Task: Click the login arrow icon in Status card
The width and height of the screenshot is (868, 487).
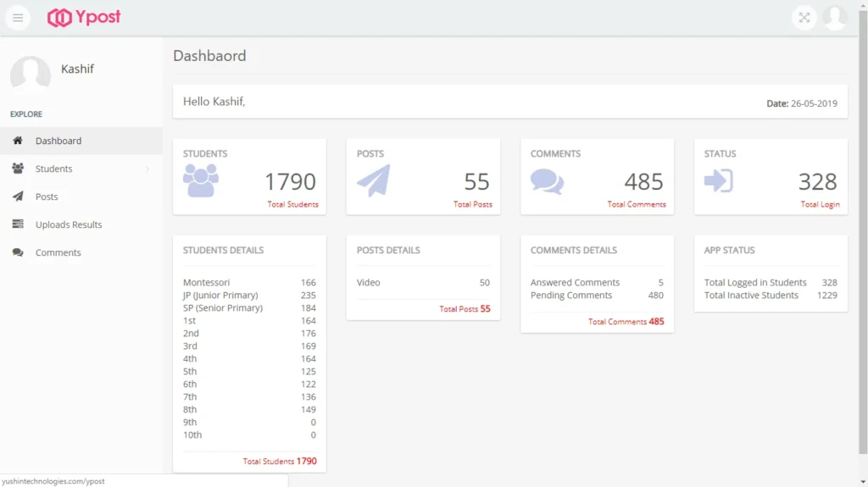Action: 718,180
